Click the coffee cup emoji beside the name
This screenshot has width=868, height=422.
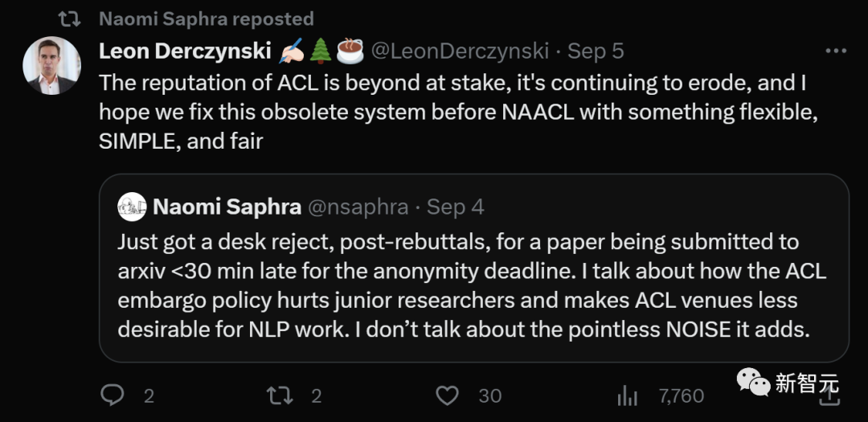tap(350, 51)
